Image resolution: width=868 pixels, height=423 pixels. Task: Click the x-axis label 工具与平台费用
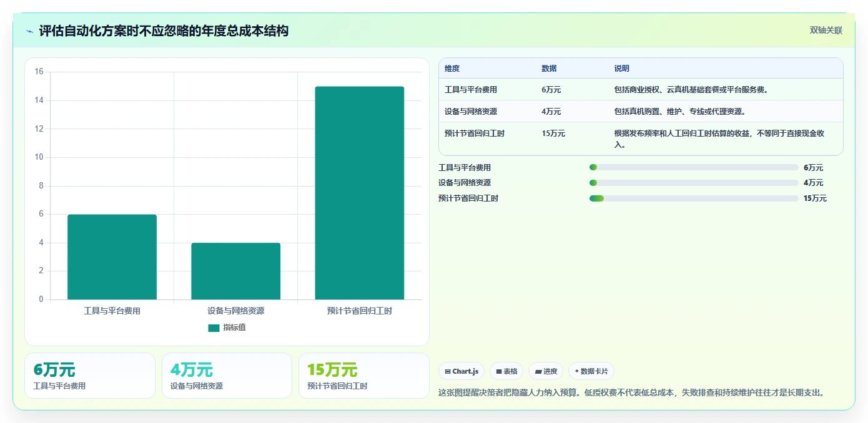(x=112, y=311)
